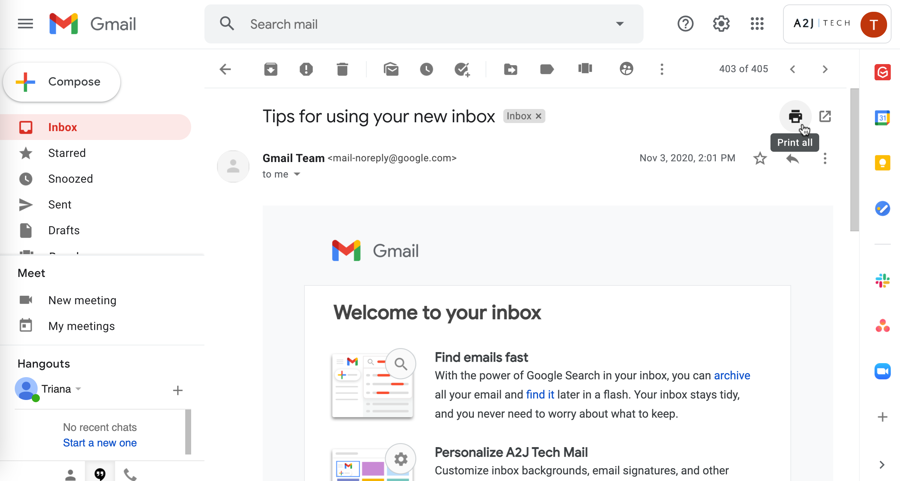Viewport: 900px width, 481px height.
Task: Open the Snoozed folder
Action: click(x=70, y=179)
